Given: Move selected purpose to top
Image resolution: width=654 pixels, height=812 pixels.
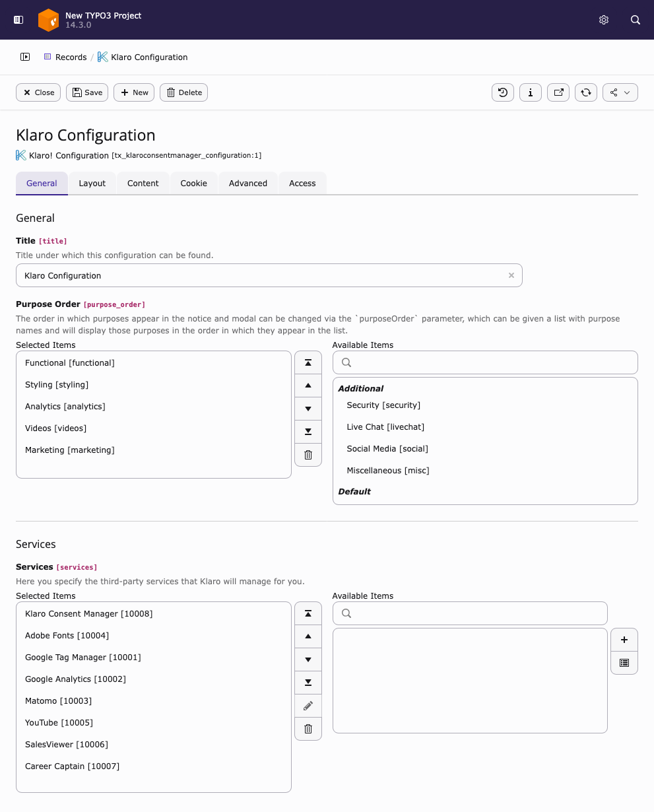Looking at the screenshot, I should click(308, 362).
